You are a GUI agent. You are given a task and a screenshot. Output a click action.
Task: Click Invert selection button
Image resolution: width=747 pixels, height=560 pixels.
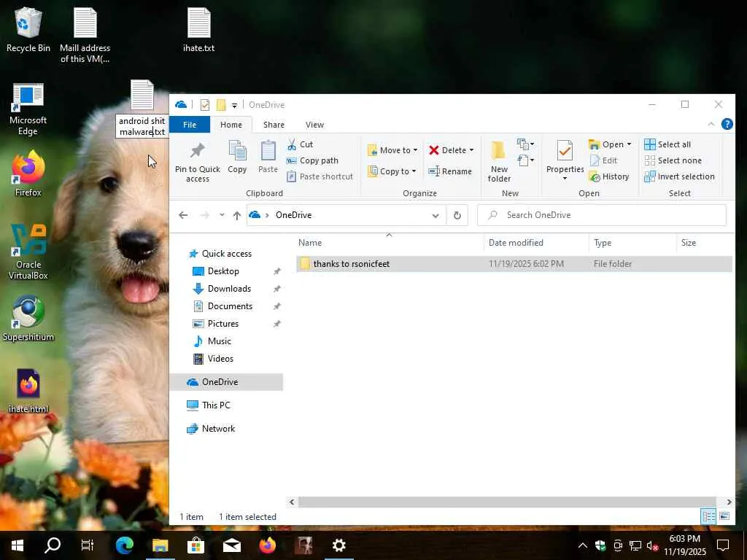click(x=679, y=176)
